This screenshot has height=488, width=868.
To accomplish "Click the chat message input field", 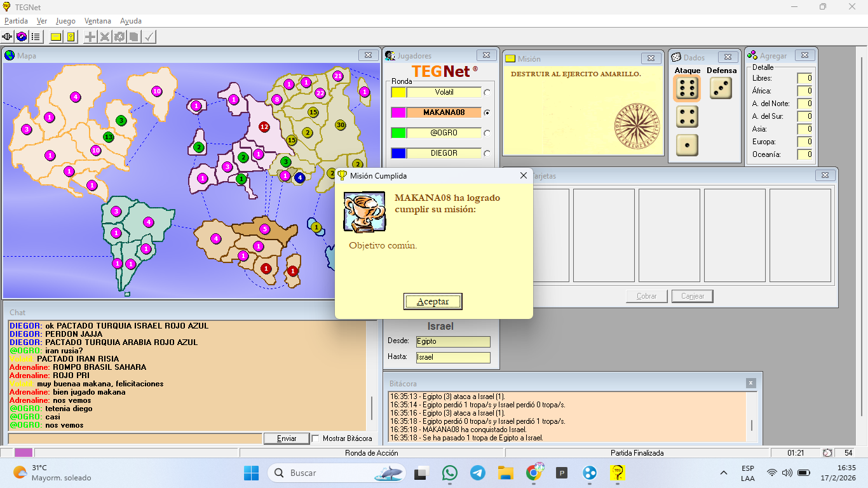I will tap(135, 438).
